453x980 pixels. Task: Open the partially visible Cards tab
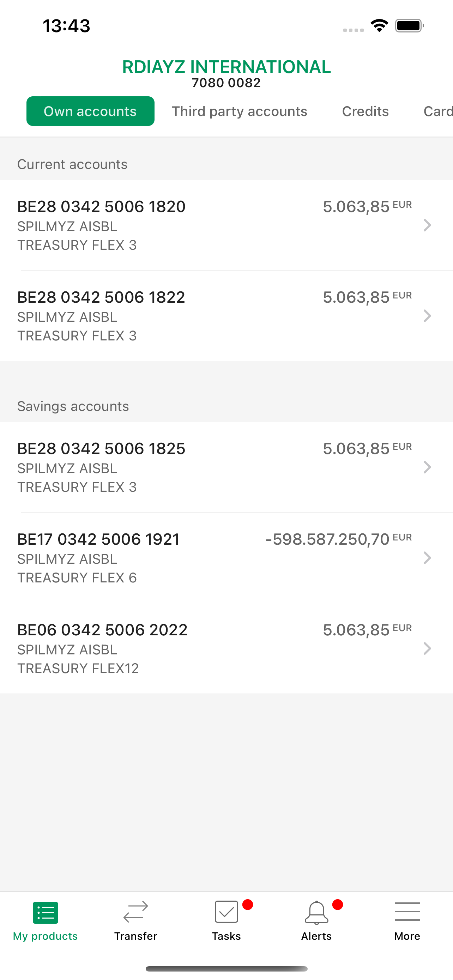click(438, 111)
